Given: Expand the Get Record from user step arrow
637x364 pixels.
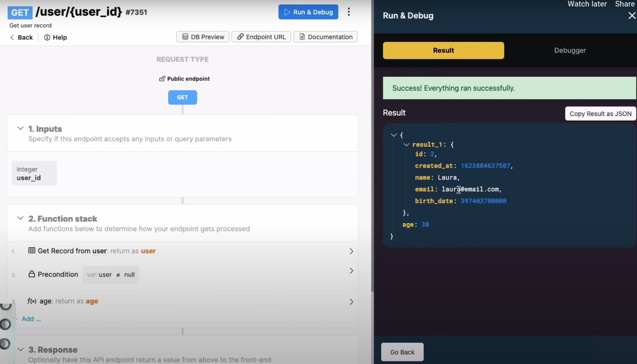Looking at the screenshot, I should [351, 251].
